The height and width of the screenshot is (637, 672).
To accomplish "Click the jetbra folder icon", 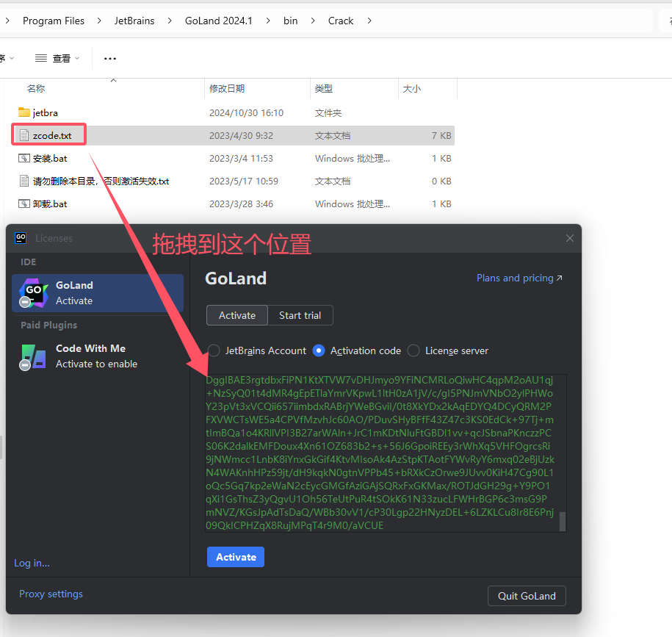I will point(24,112).
